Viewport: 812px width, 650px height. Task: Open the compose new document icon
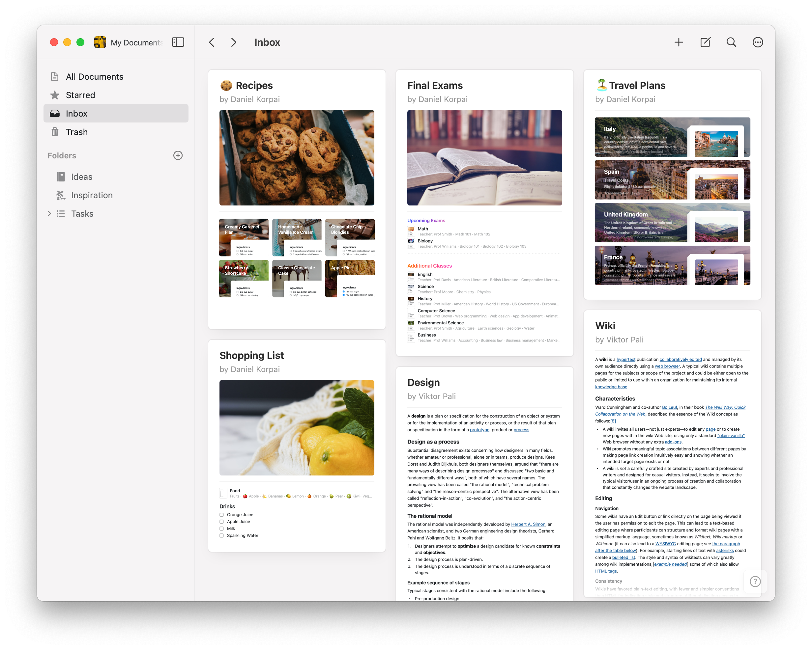tap(705, 42)
